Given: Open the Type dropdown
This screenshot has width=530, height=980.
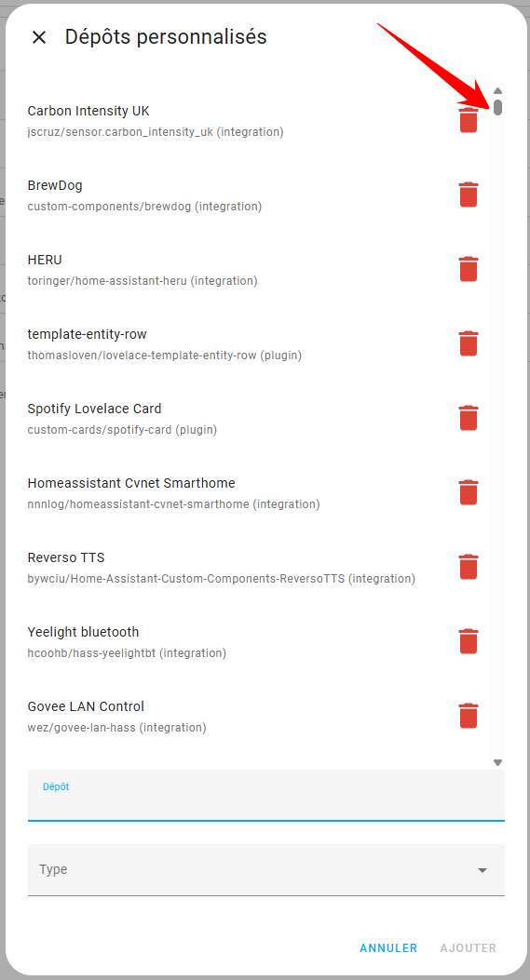Looking at the screenshot, I should [266, 869].
